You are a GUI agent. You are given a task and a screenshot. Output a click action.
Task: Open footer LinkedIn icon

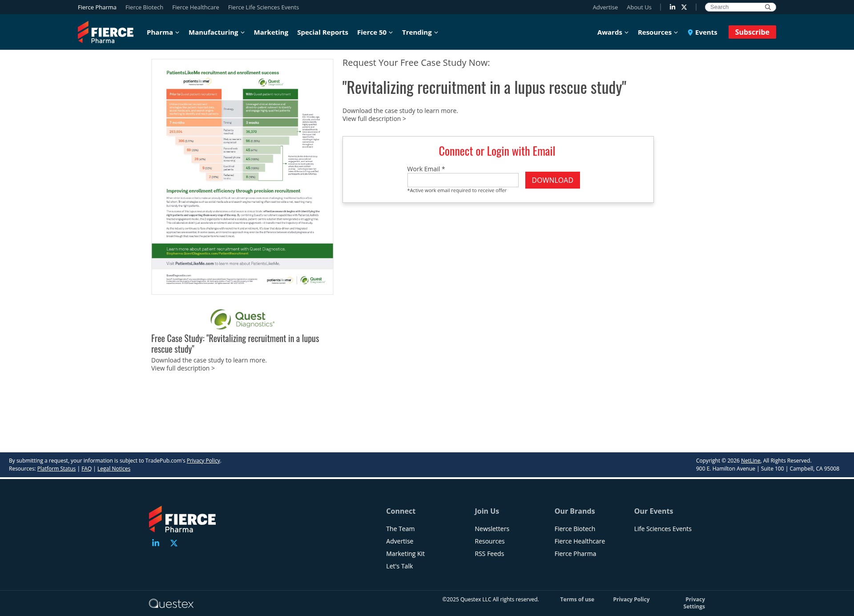coord(156,543)
